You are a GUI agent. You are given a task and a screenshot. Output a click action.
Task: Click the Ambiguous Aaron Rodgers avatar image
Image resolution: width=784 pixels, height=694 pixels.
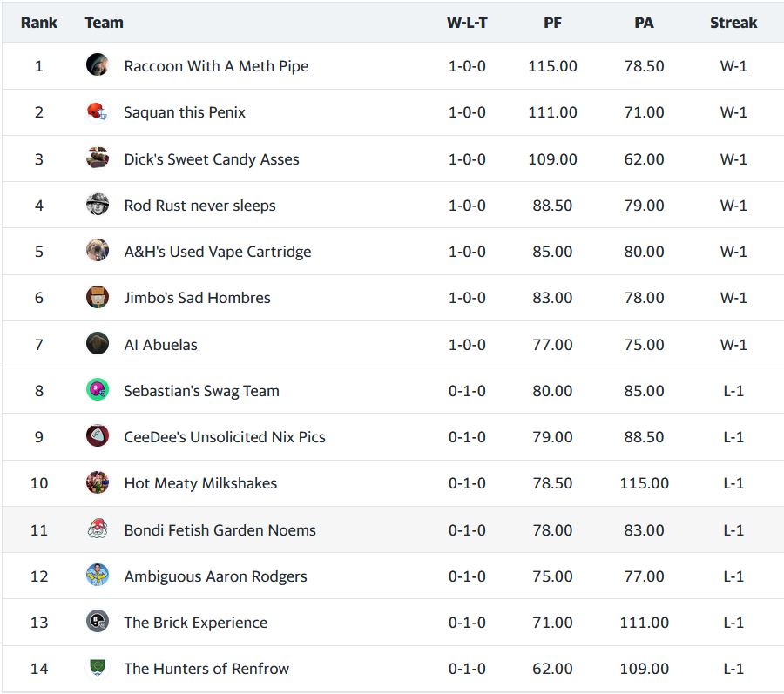tap(98, 576)
